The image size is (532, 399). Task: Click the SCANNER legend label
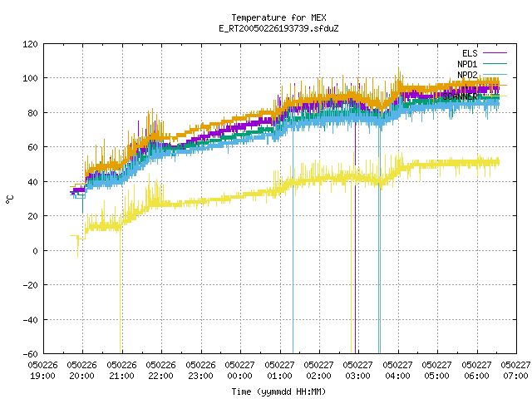(460, 96)
